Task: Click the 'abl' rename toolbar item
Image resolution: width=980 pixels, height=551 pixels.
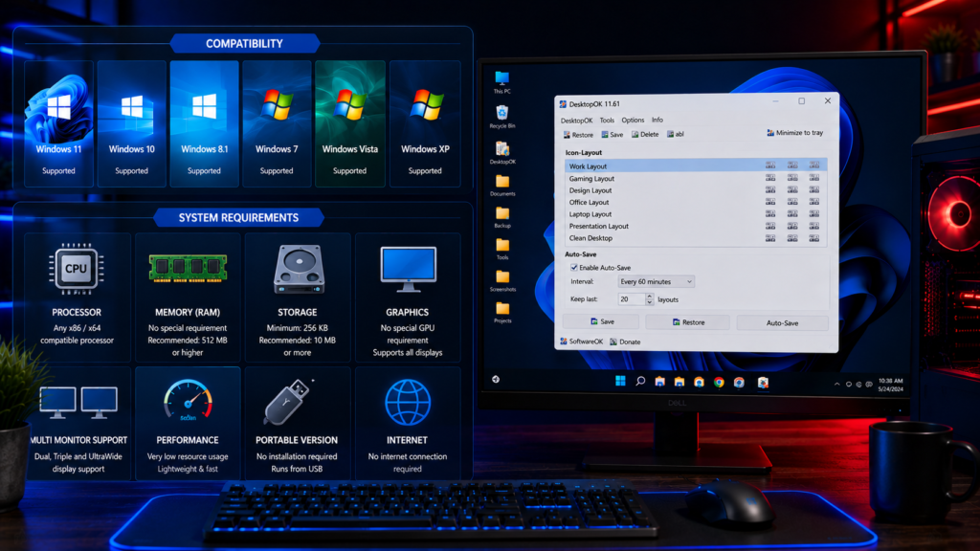Action: 676,134
